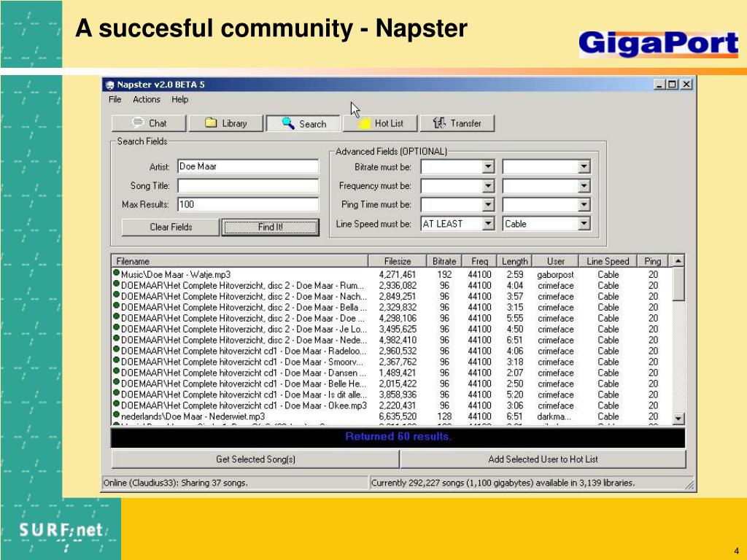Sort results by Bitrate column header
Screen dimensions: 747x560
444,261
